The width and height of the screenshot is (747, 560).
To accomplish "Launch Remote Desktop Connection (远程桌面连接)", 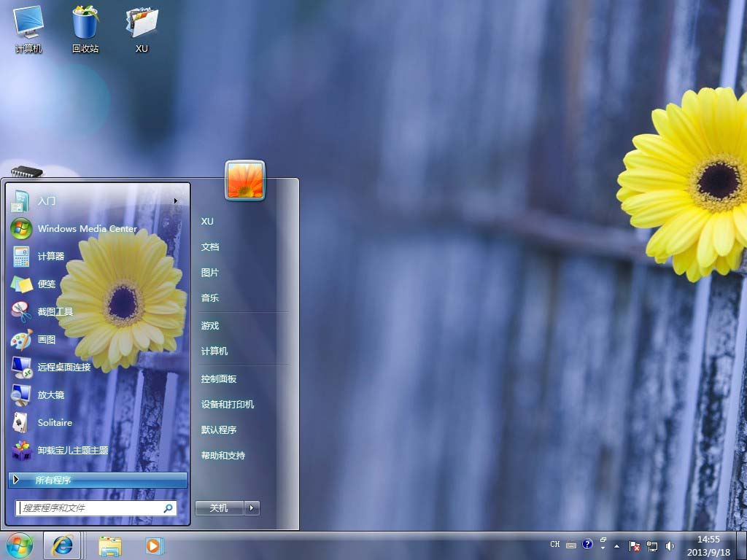I will (64, 367).
